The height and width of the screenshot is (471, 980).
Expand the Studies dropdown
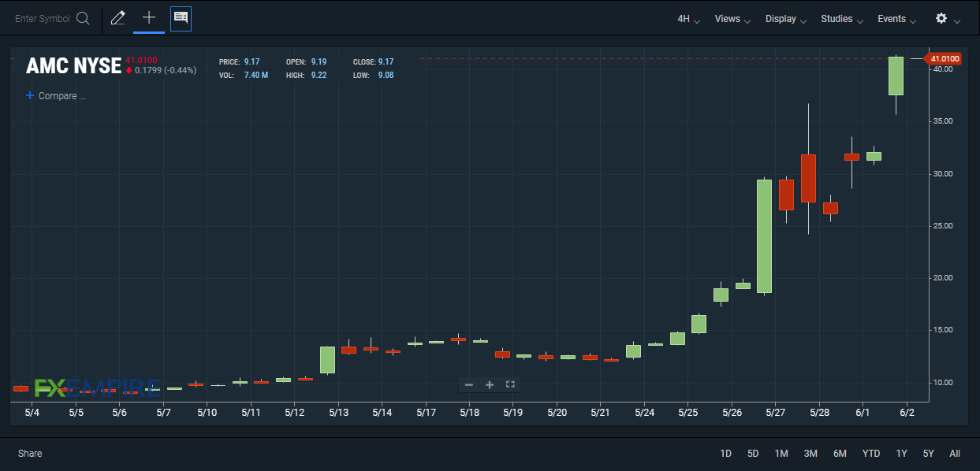pyautogui.click(x=842, y=19)
